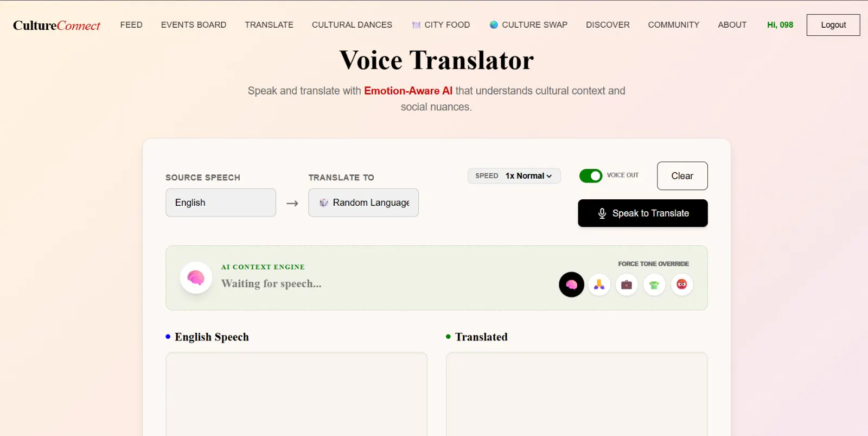Screen dimensions: 868x436
Task: Go to Culture Swap
Action: pos(528,25)
